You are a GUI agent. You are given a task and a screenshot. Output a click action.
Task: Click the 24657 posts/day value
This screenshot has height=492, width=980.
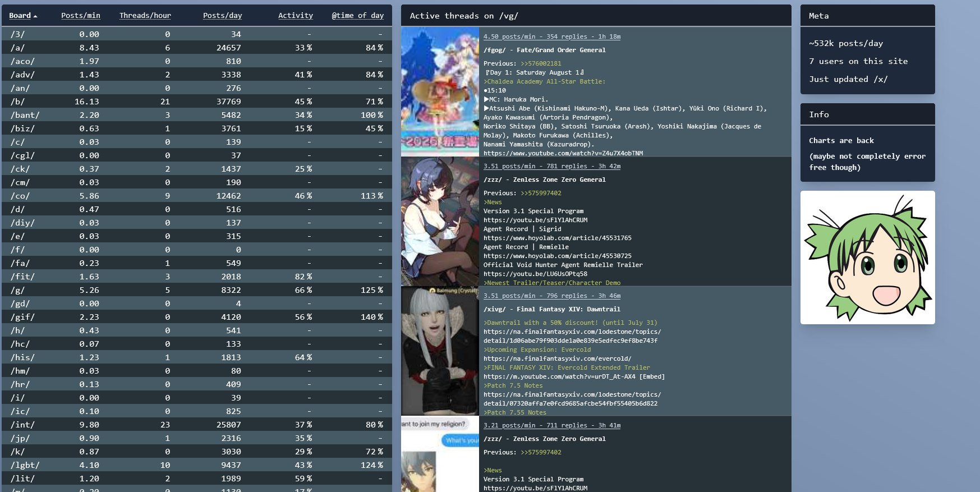pos(229,48)
